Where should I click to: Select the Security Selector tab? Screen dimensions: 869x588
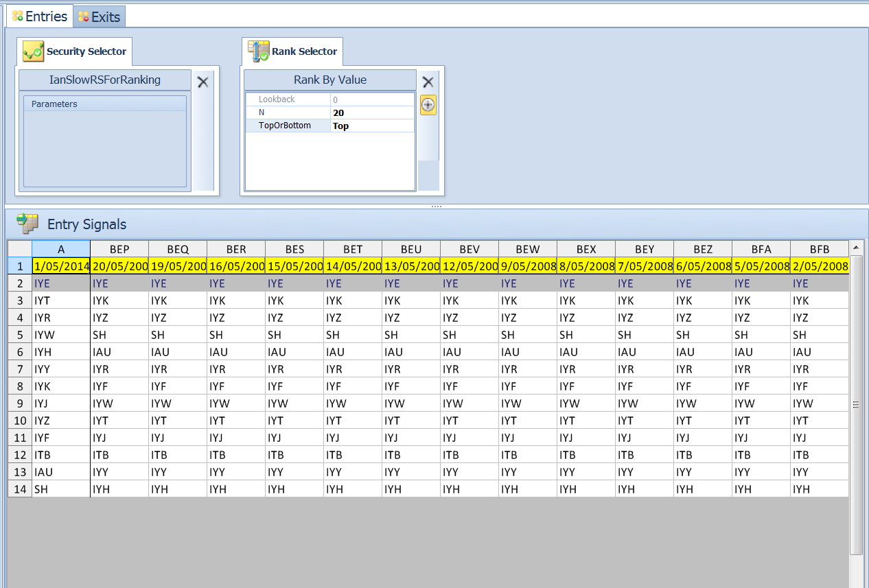[x=74, y=51]
